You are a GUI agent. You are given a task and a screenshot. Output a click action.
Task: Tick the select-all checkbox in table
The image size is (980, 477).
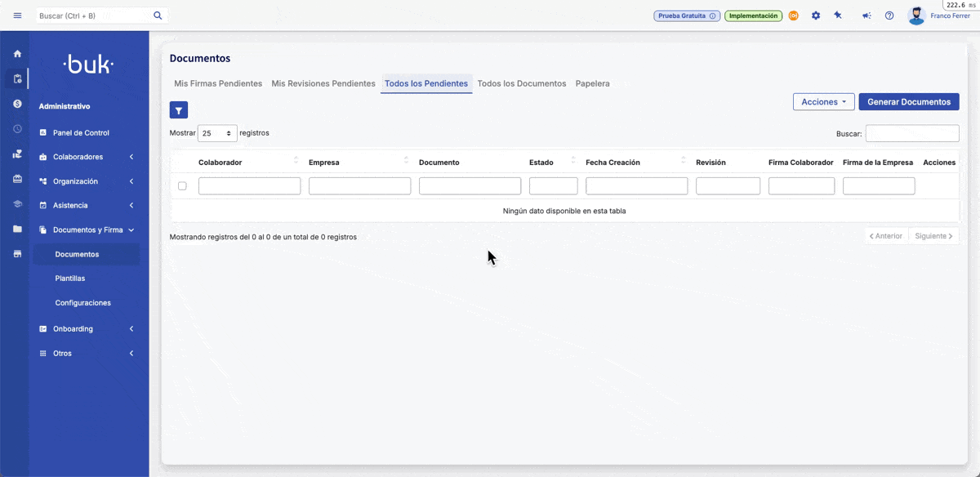pos(182,186)
